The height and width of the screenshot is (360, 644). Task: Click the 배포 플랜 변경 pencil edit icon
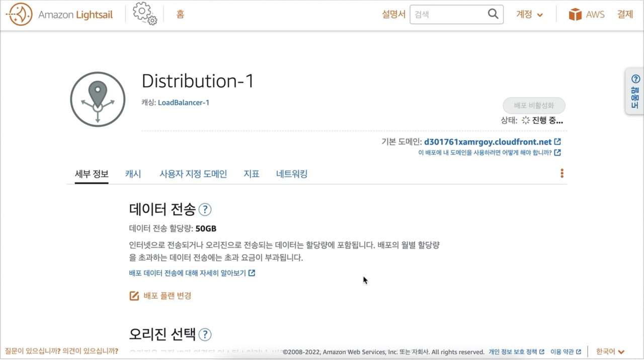tap(134, 296)
